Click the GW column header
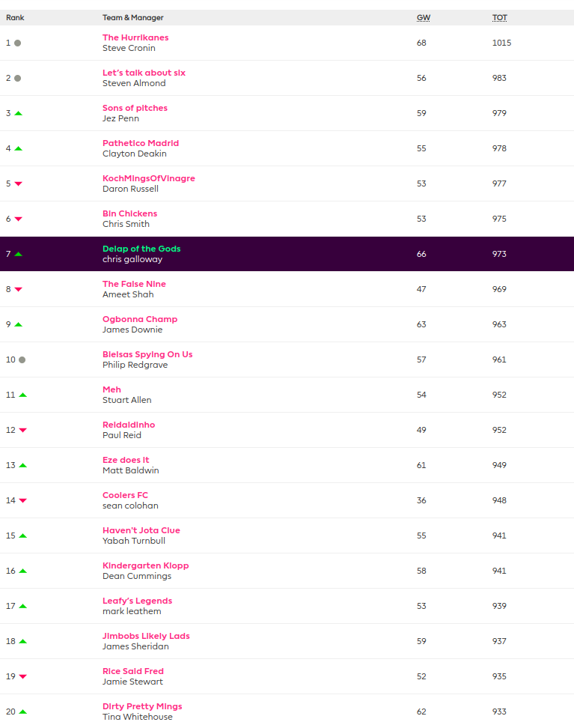The height and width of the screenshot is (728, 574). coord(423,17)
